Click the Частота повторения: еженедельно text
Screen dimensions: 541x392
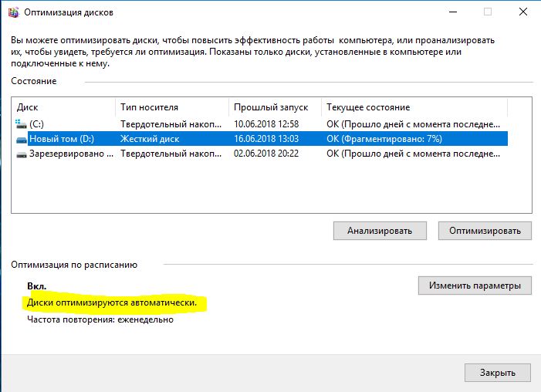(100, 319)
